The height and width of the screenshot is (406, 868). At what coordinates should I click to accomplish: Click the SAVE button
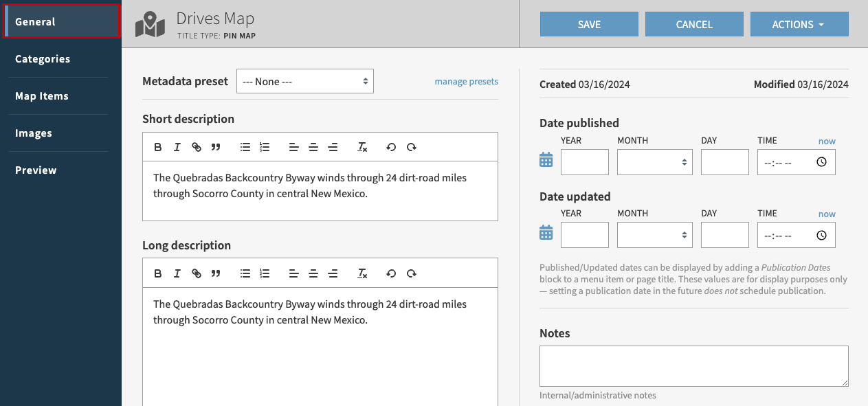tap(589, 23)
